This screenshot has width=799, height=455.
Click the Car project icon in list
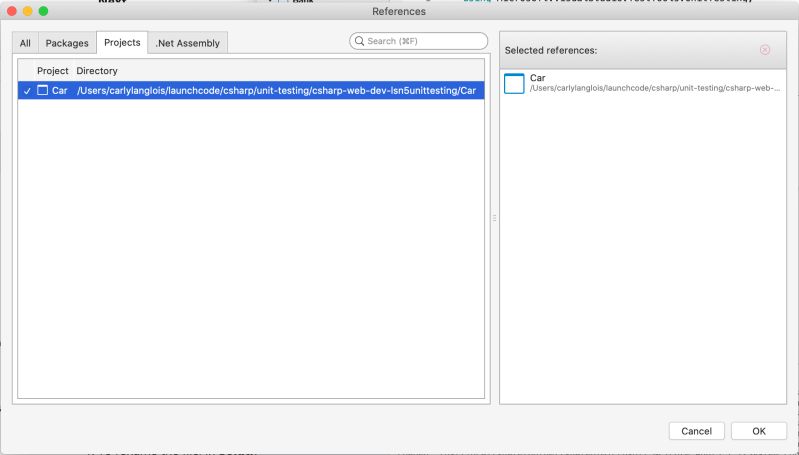43,90
